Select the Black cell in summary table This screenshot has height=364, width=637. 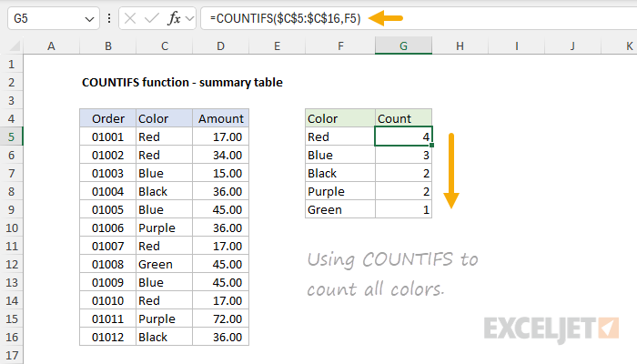[x=340, y=174]
